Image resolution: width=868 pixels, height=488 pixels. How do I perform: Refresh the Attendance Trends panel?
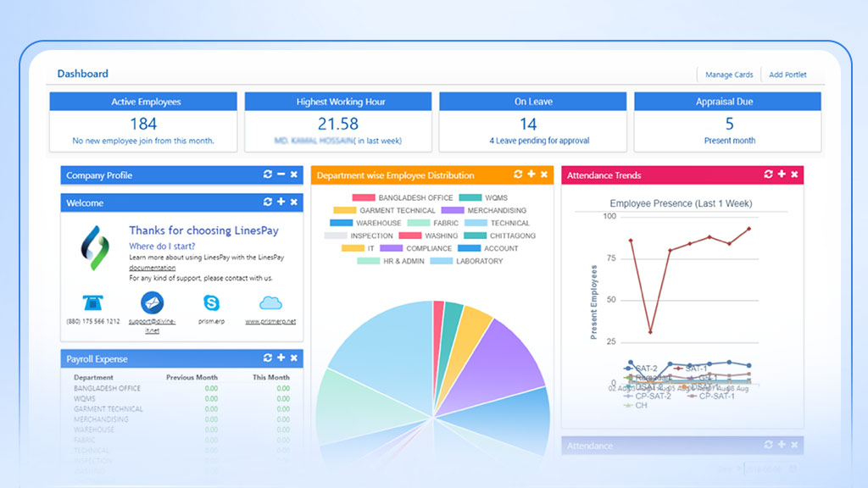pyautogui.click(x=768, y=175)
